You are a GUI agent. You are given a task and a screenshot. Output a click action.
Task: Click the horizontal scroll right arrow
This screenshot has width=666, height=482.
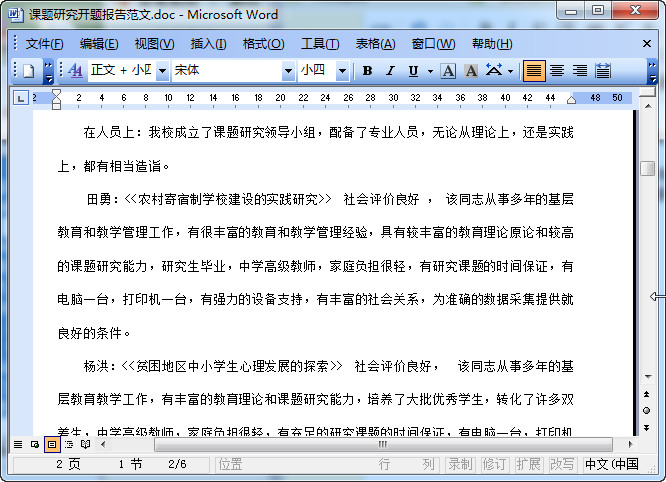coord(630,445)
